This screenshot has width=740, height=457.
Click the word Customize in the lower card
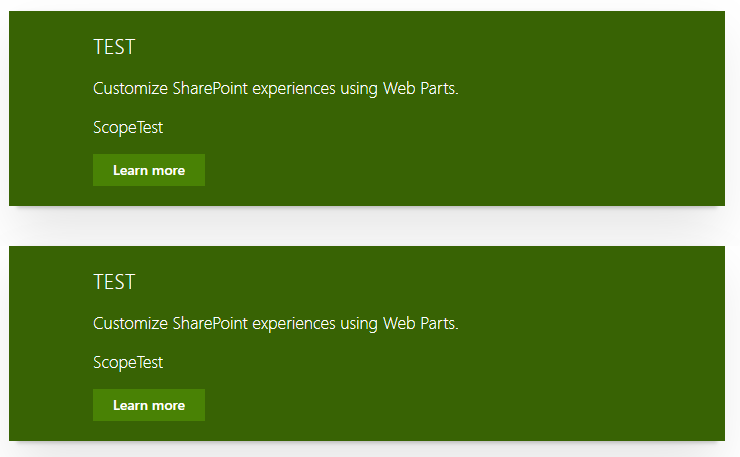pos(130,323)
